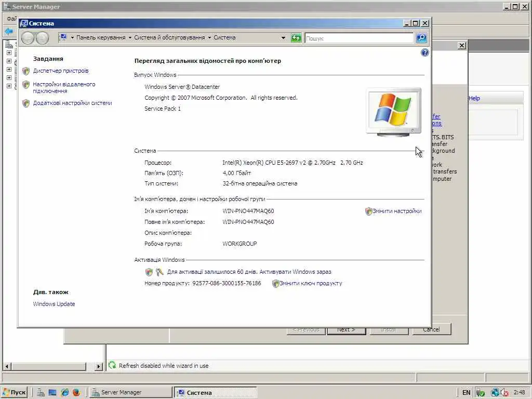Click 32-бітна операційна система text
Image resolution: width=532 pixels, height=399 pixels.
click(260, 183)
